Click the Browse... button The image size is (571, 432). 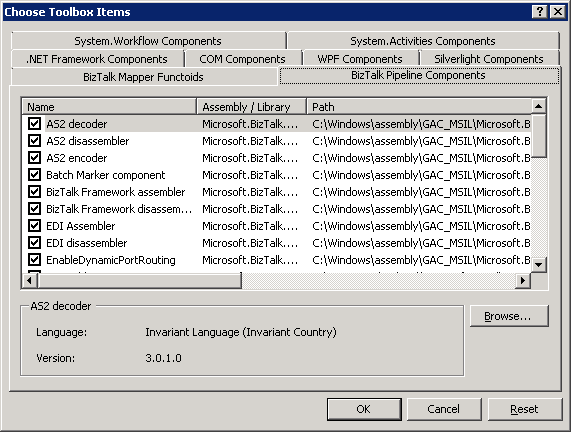point(509,316)
